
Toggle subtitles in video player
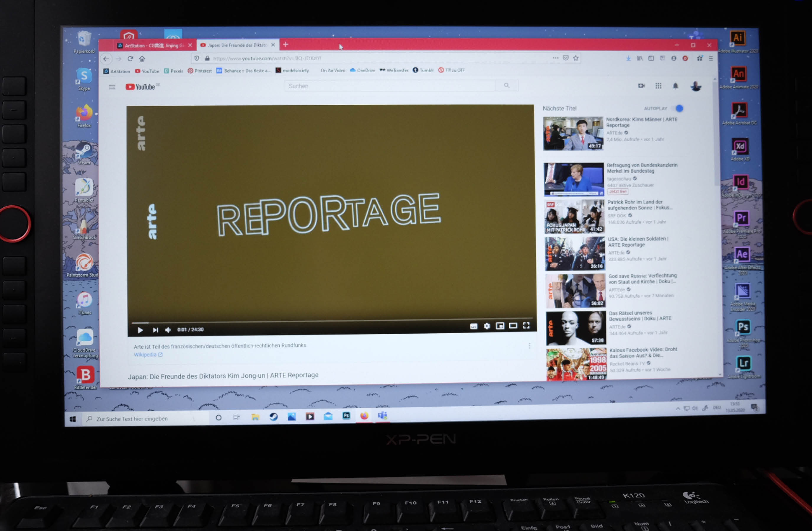[474, 326]
